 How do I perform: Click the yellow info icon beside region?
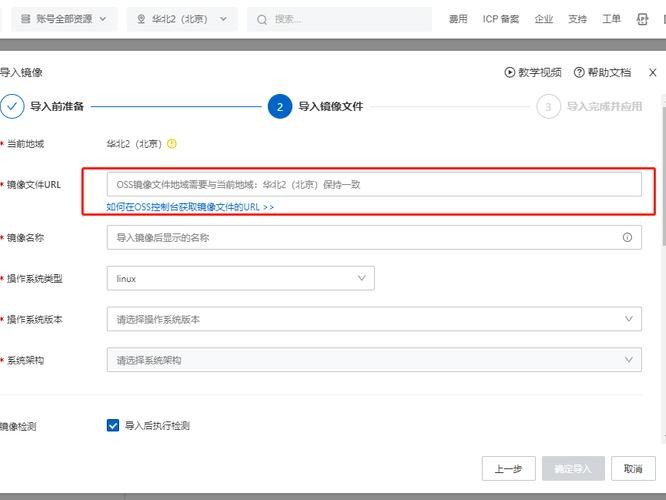[172, 144]
